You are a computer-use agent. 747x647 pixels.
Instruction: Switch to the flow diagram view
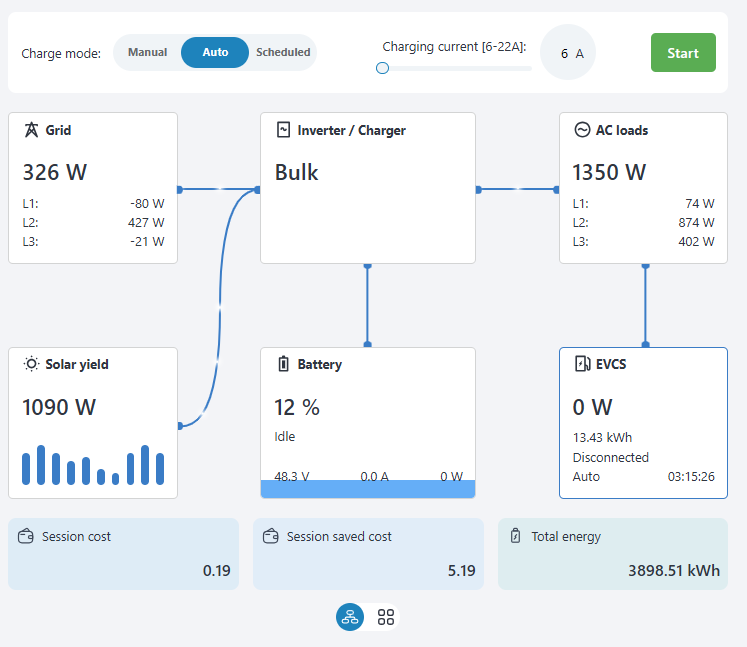(x=350, y=617)
